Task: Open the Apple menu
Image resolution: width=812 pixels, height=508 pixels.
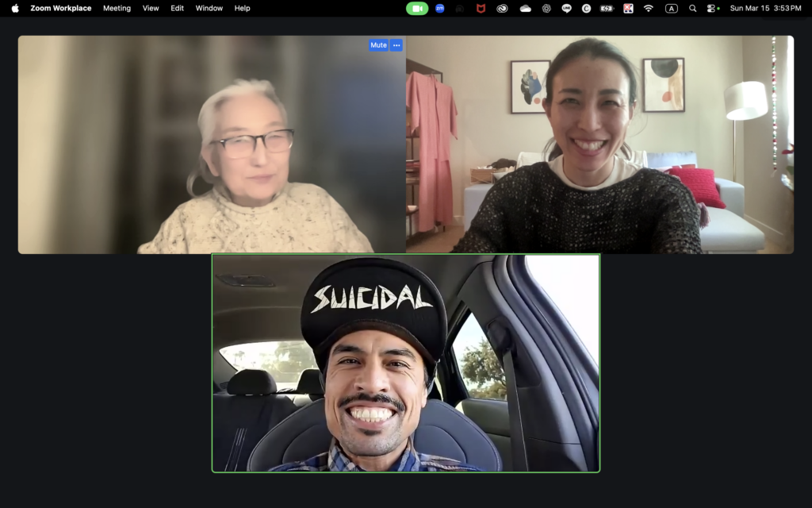Action: click(15, 8)
